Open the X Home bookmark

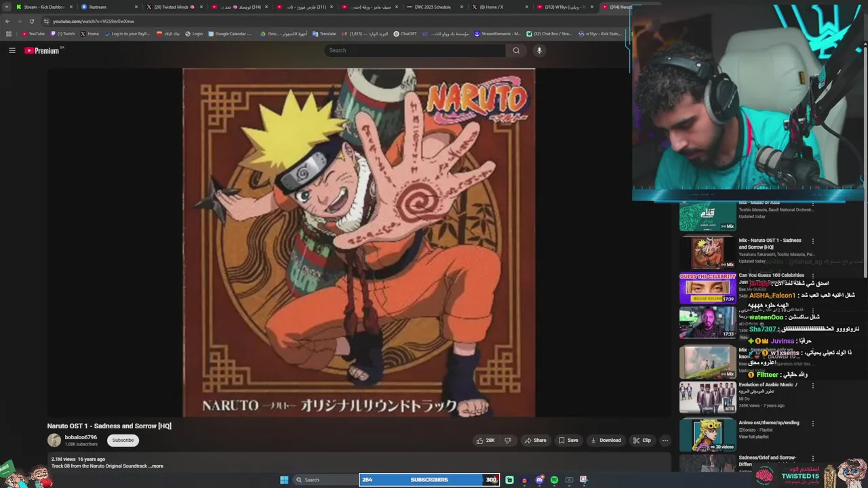click(x=90, y=34)
